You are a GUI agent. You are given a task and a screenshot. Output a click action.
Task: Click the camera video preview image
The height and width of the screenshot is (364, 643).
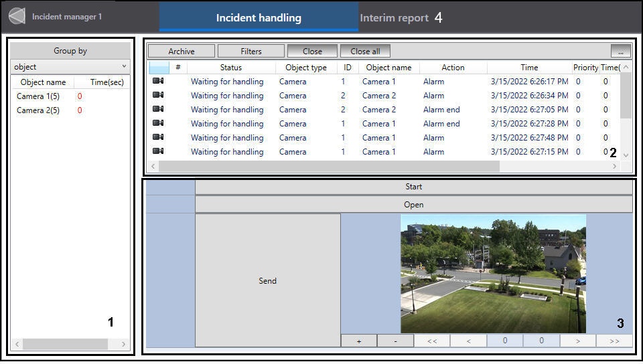(493, 274)
